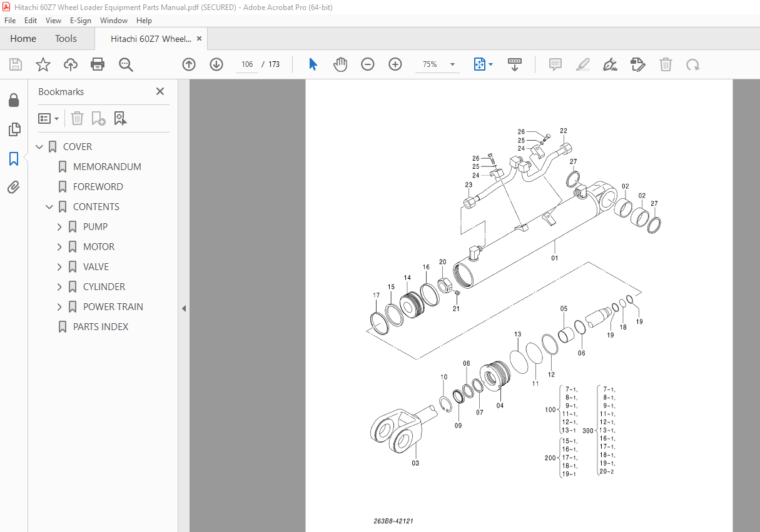Image resolution: width=760 pixels, height=532 pixels.
Task: Expand the VALVE bookmark
Action: 59,267
